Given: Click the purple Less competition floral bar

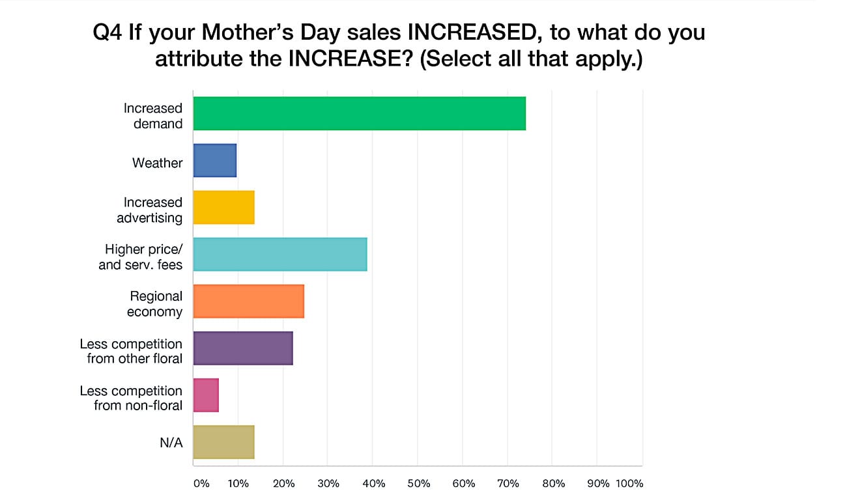Looking at the screenshot, I should click(243, 348).
